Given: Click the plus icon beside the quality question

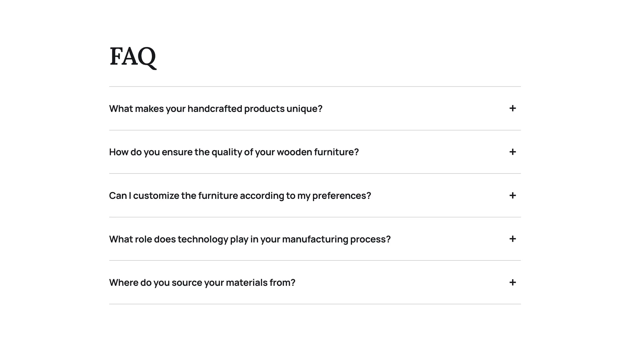Looking at the screenshot, I should tap(513, 152).
